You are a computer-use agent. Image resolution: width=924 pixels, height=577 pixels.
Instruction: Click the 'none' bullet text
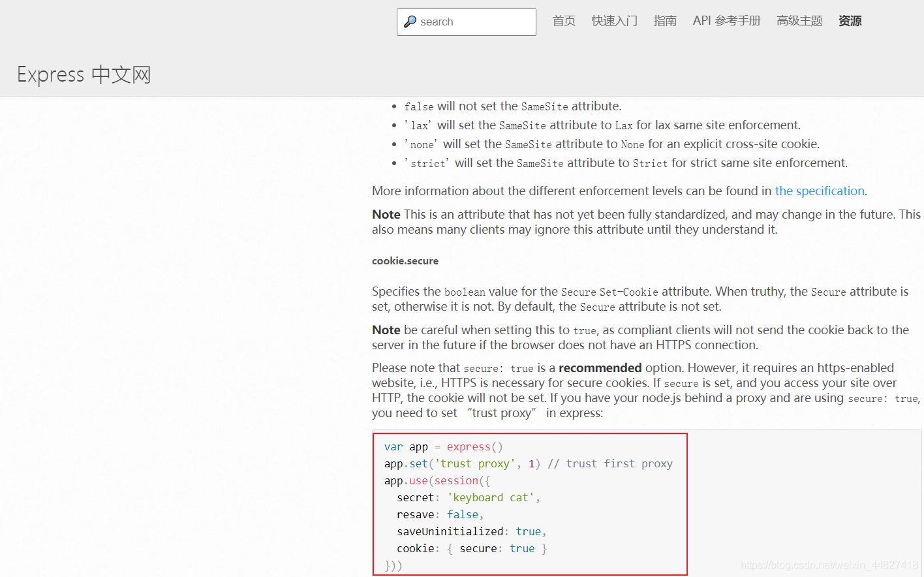(x=612, y=144)
